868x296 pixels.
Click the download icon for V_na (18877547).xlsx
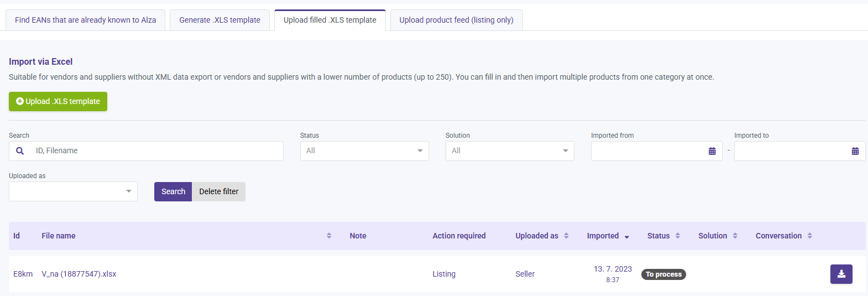click(841, 274)
